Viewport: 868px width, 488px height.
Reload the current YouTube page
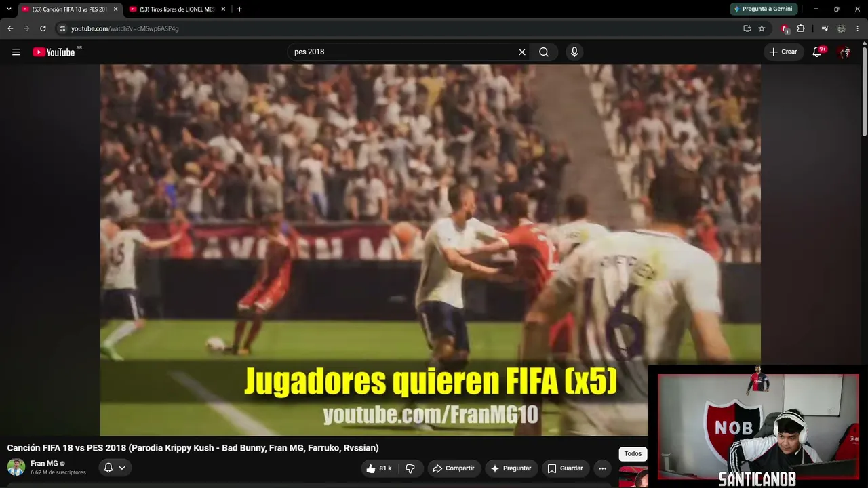[x=43, y=28]
